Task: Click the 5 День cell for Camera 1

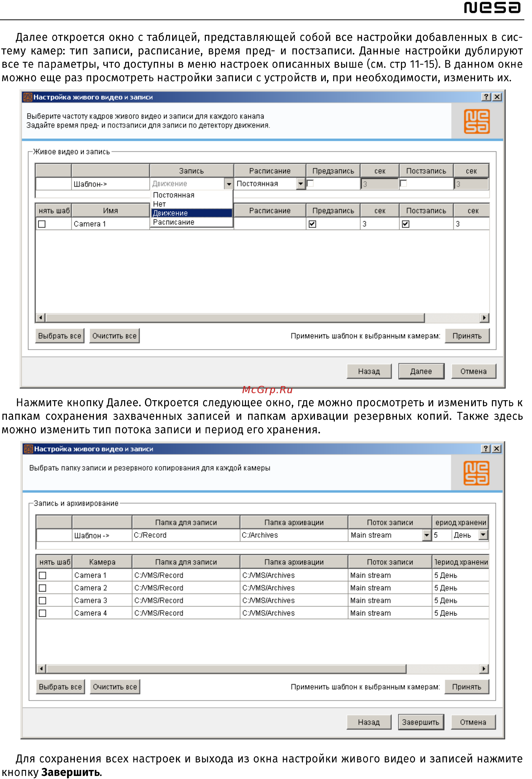Action: [x=461, y=575]
